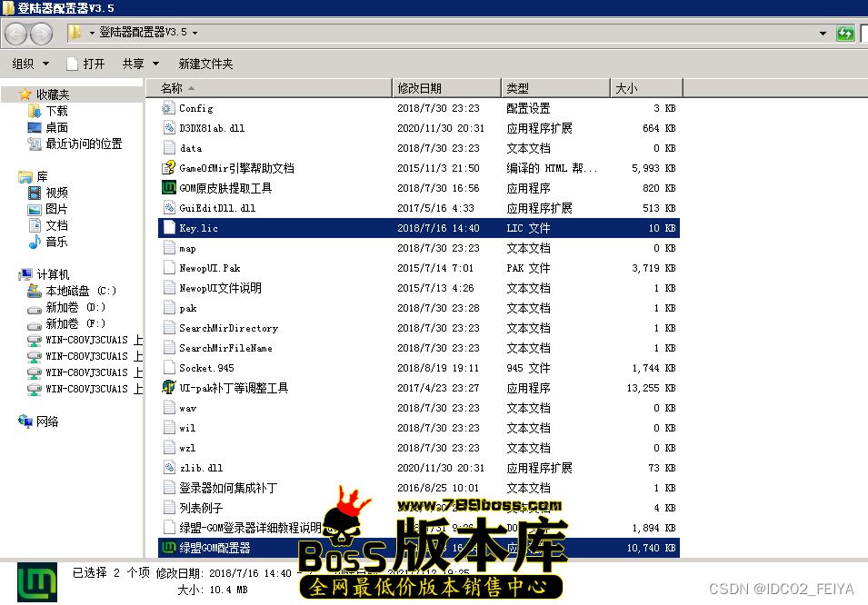868x605 pixels.
Task: Select 网络 in the navigation pane
Action: pos(47,422)
